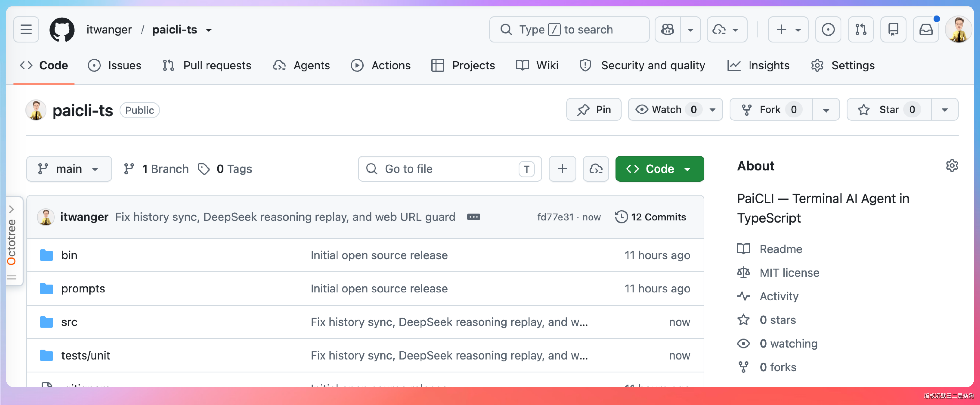Image resolution: width=980 pixels, height=405 pixels.
Task: Open the Agents tab
Action: (301, 65)
